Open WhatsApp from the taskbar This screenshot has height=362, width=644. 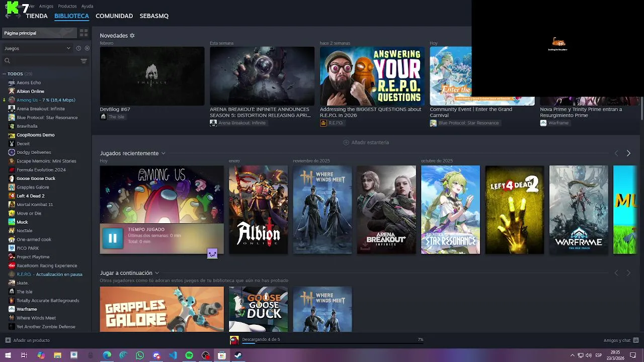click(140, 355)
